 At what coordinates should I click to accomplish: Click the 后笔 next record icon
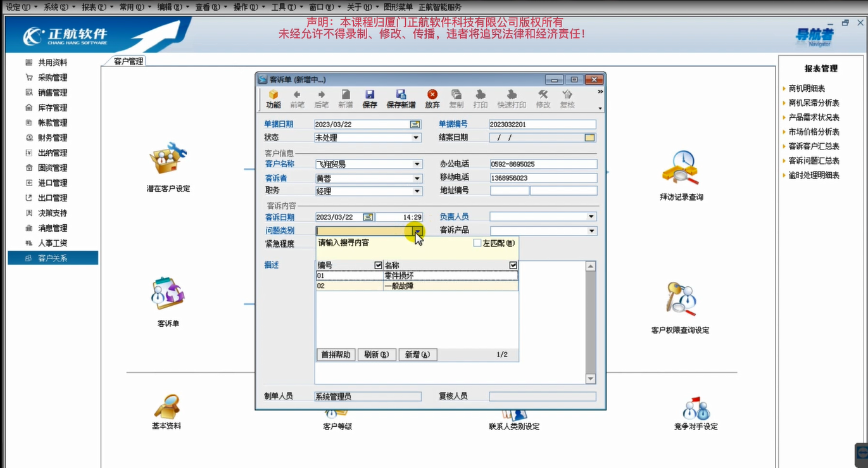(x=321, y=99)
